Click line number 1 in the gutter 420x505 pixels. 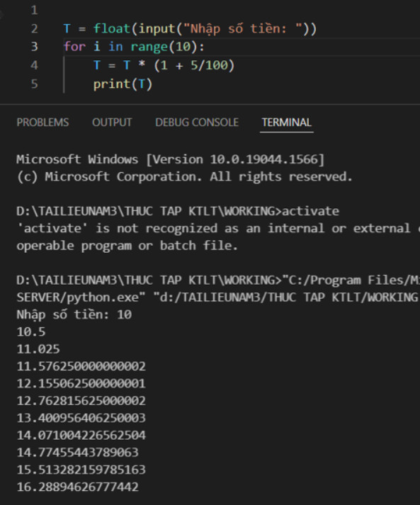[x=35, y=11]
